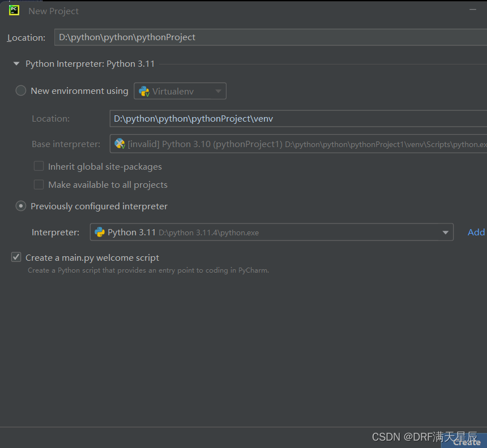Uncheck Create a main.py welcome script
The image size is (487, 448).
click(16, 257)
